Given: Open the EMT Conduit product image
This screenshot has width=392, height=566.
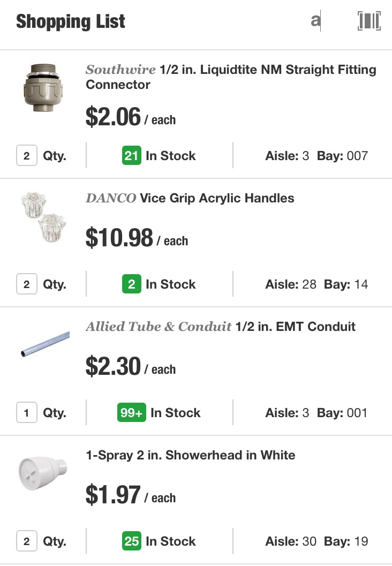Looking at the screenshot, I should 45,343.
